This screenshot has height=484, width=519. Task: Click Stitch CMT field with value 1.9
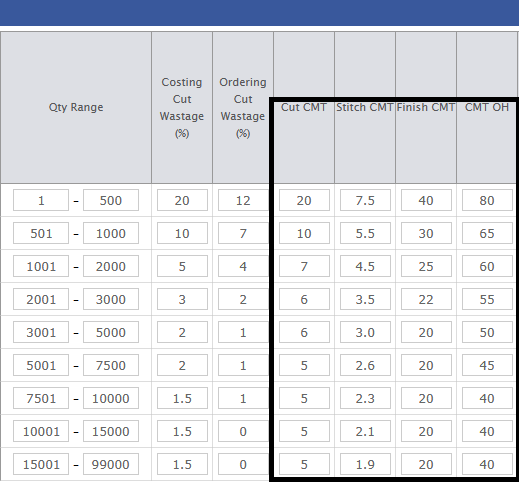coord(365,464)
